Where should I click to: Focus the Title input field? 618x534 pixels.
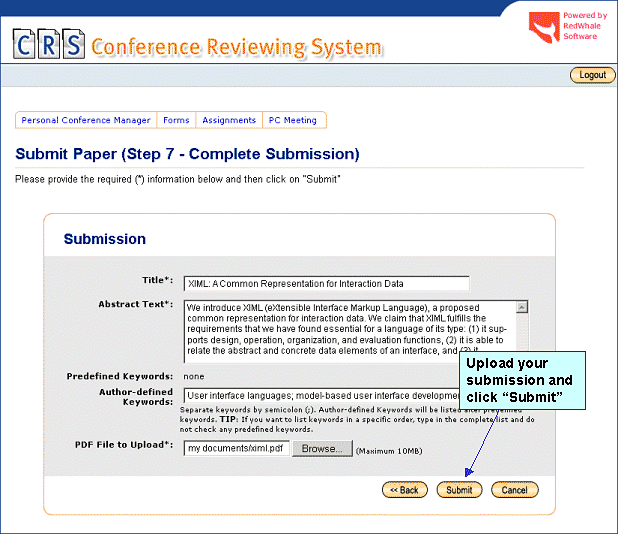click(x=326, y=283)
